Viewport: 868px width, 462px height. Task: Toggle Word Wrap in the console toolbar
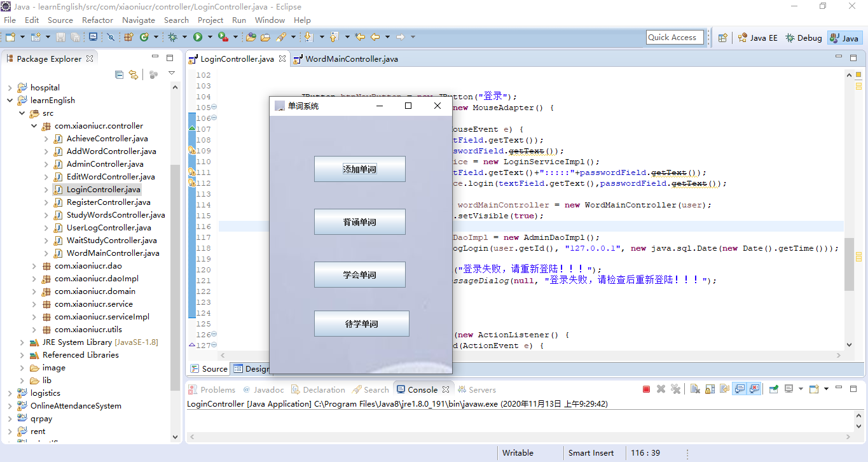[x=724, y=389]
